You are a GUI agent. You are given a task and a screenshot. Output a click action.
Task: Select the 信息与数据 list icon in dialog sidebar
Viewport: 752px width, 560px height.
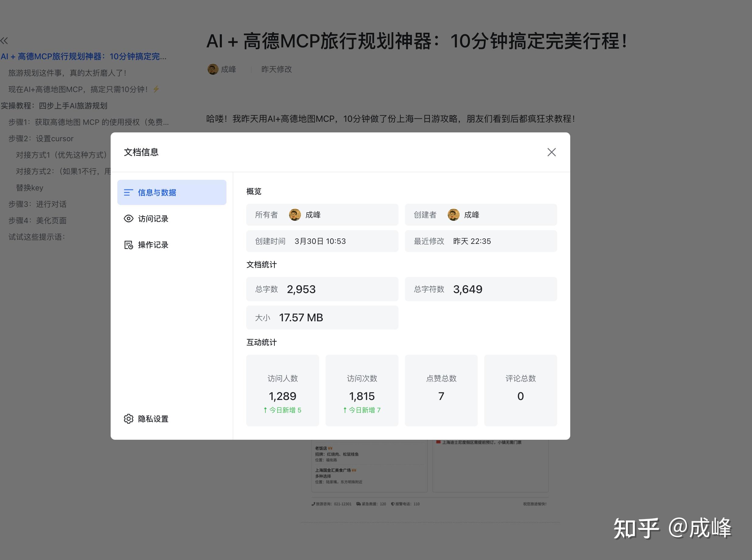click(129, 192)
